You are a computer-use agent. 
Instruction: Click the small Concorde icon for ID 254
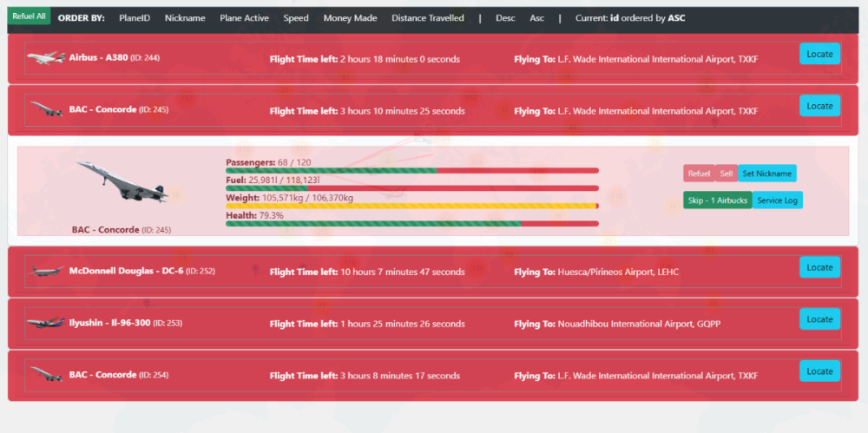(45, 376)
